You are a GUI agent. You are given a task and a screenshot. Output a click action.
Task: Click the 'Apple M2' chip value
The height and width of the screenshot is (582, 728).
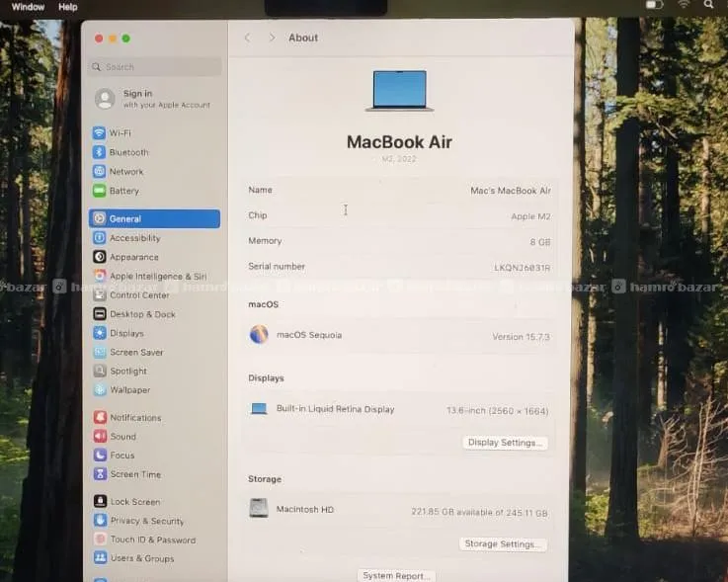tap(530, 216)
